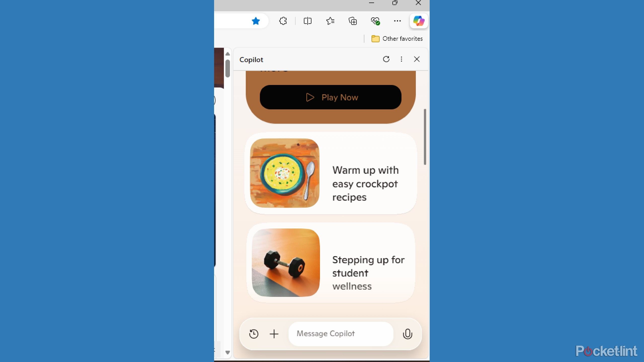644x362 pixels.
Task: Open Copilot more options menu
Action: coord(401,59)
